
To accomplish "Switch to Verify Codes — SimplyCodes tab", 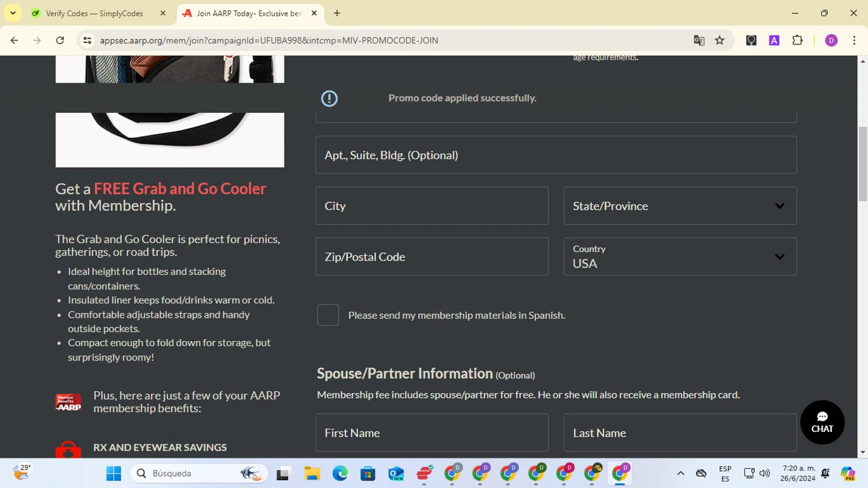I will 94,13.
